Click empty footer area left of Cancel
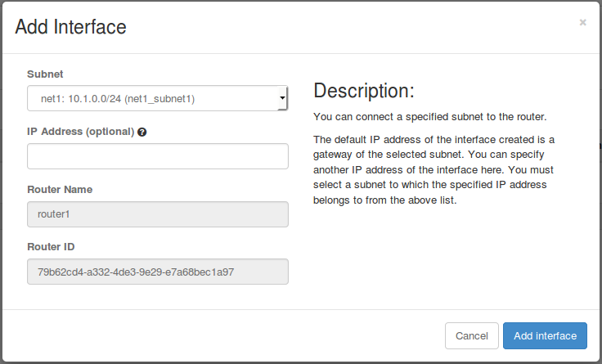 point(221,335)
